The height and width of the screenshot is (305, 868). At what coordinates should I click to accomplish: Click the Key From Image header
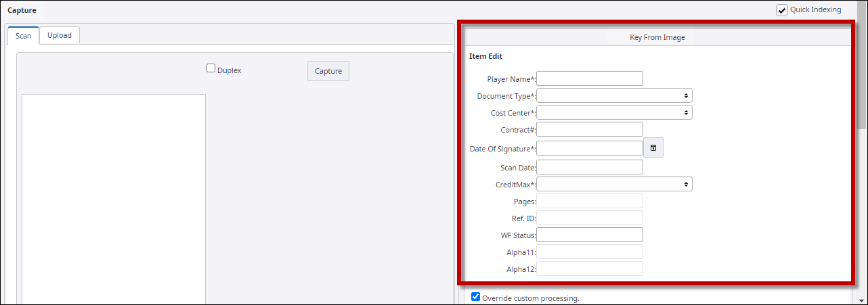[x=657, y=37]
